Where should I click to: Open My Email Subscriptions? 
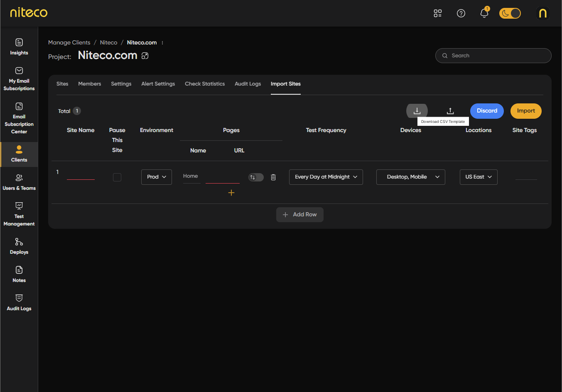point(19,78)
